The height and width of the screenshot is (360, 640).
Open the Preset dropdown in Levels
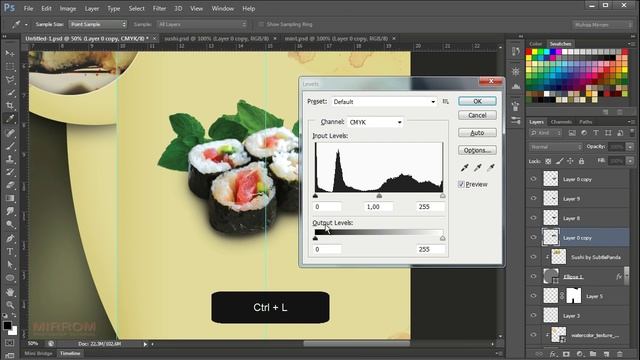tap(384, 102)
